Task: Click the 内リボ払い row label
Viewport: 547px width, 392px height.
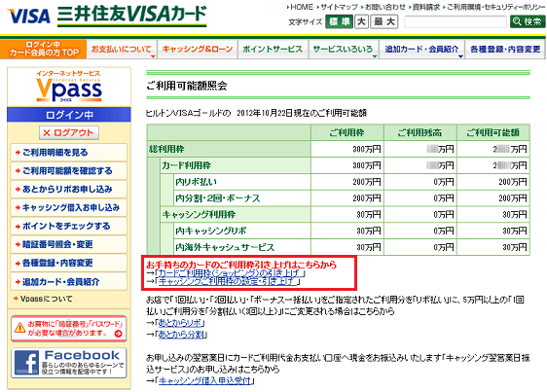Action: [x=196, y=182]
